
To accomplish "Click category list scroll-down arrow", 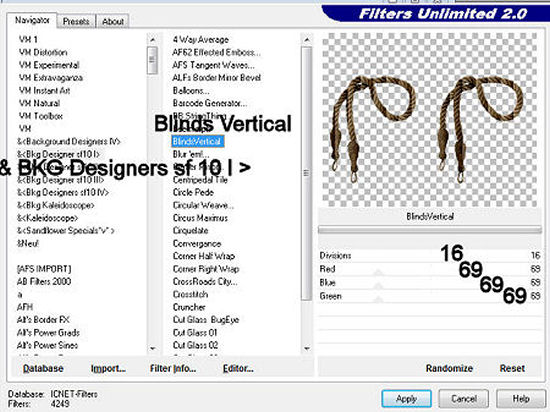I will pyautogui.click(x=153, y=349).
